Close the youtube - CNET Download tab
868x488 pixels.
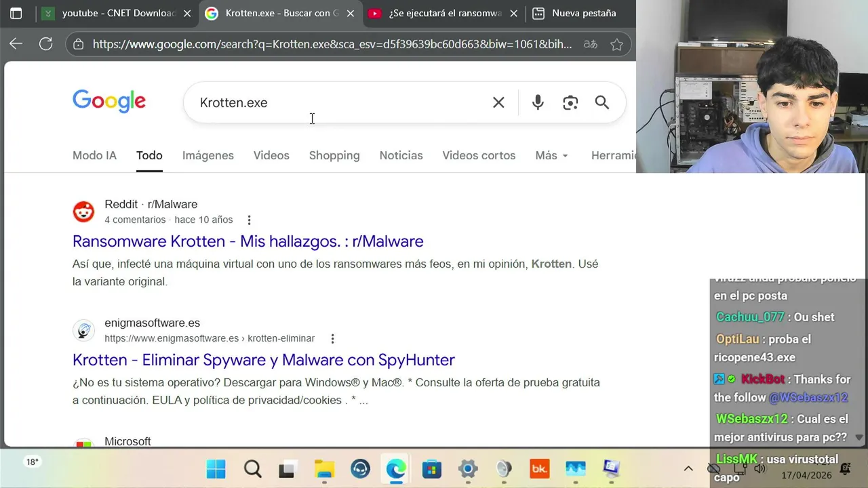[x=187, y=14]
